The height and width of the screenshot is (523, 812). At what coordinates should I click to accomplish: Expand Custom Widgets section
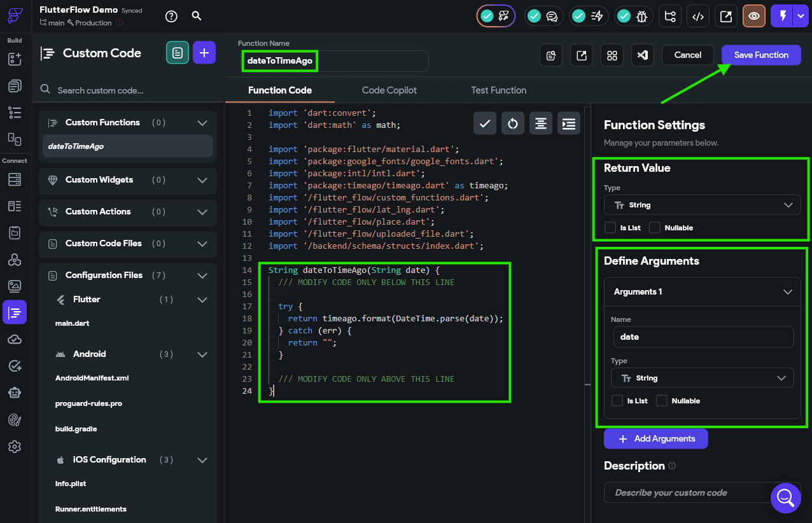coord(202,180)
